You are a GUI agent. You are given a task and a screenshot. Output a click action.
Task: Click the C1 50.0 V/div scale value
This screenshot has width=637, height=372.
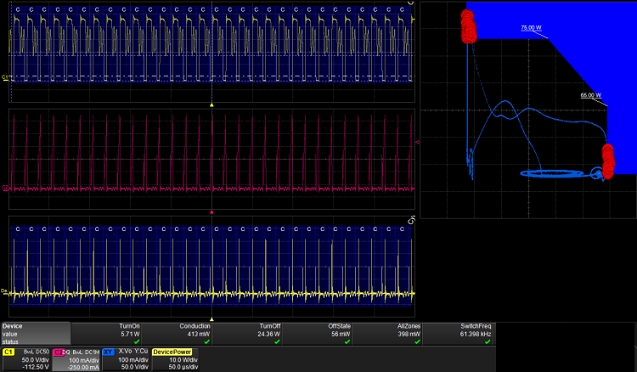click(35, 360)
